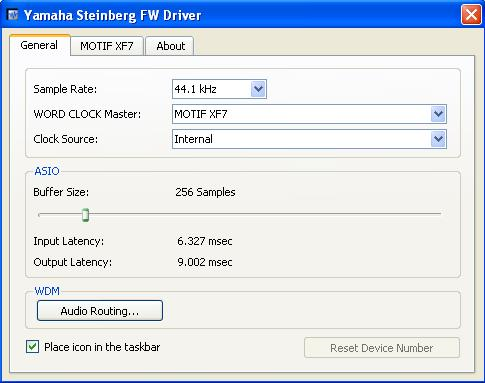
Task: Click the Buffer Size slider handle
Action: 85,215
